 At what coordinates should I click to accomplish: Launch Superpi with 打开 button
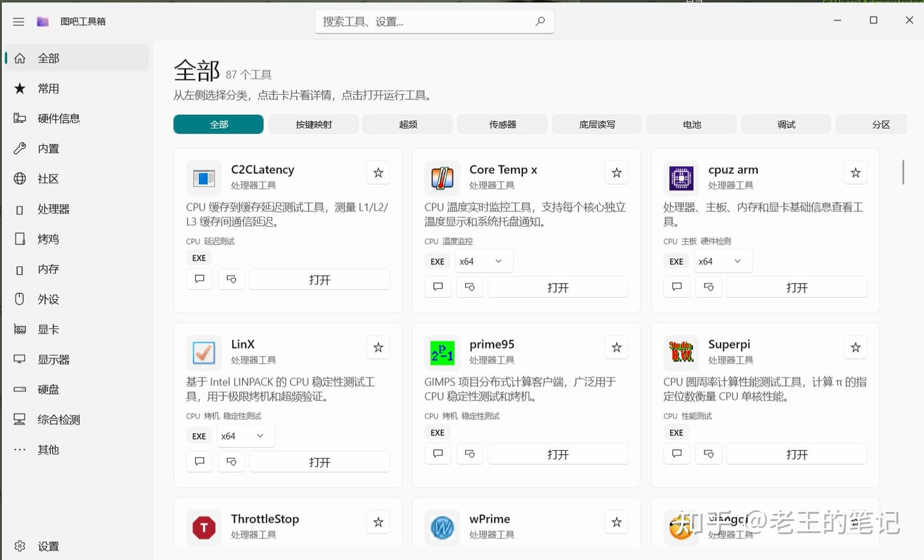[x=797, y=454]
